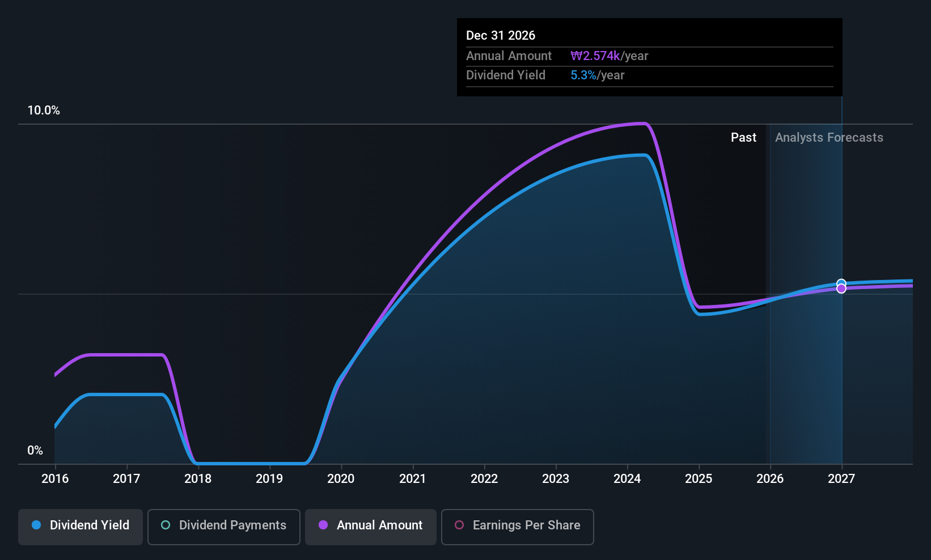Expand the Annual Amount legend entry
This screenshot has width=931, height=560.
point(370,525)
